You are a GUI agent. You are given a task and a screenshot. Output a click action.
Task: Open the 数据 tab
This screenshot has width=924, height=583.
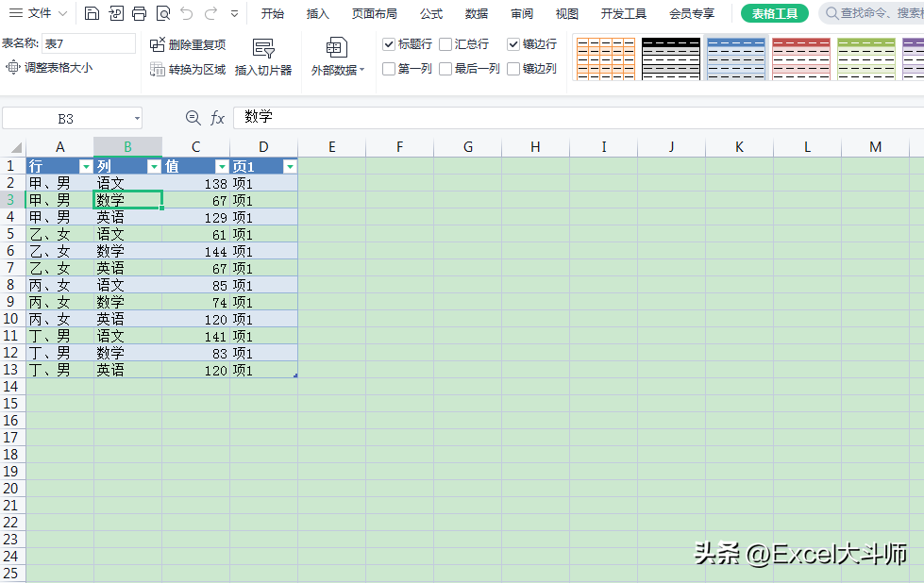tap(476, 13)
